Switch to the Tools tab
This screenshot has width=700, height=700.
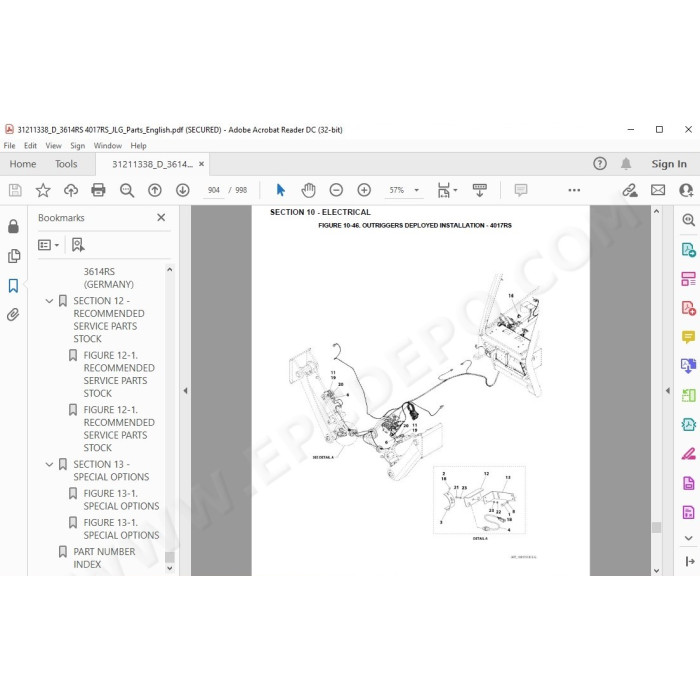click(x=66, y=164)
